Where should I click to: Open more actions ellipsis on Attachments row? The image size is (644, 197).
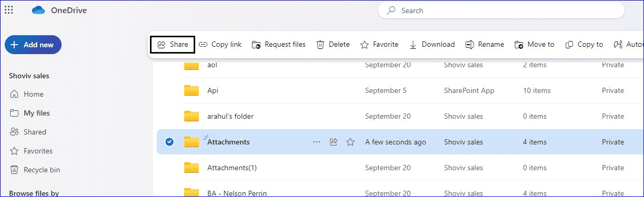click(x=316, y=142)
